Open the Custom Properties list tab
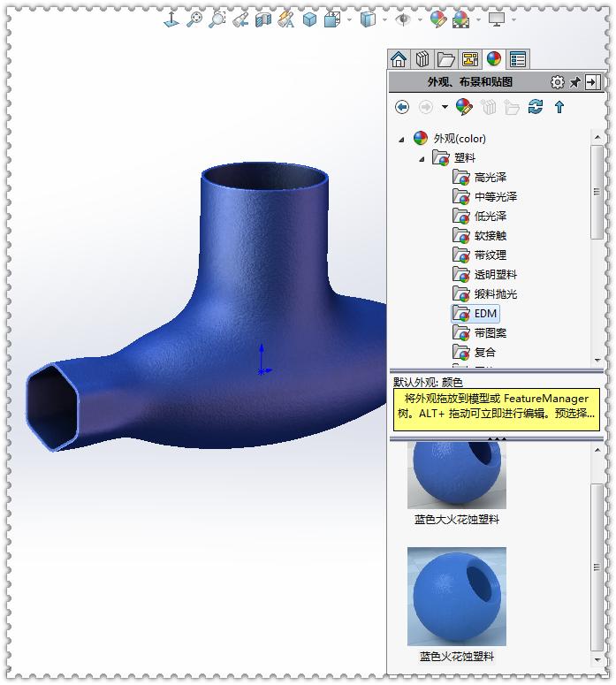616x685 pixels. click(518, 59)
